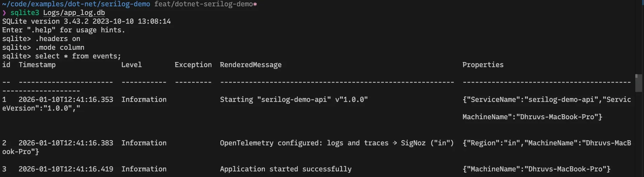Click the id column header
The image size is (644, 177).
[x=6, y=65]
